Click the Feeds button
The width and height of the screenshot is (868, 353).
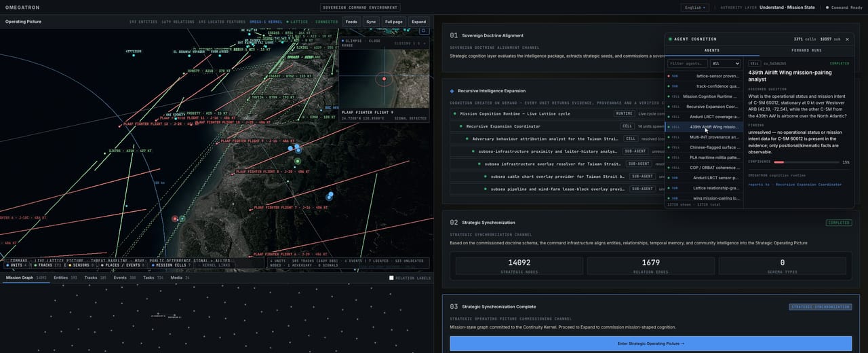point(351,22)
